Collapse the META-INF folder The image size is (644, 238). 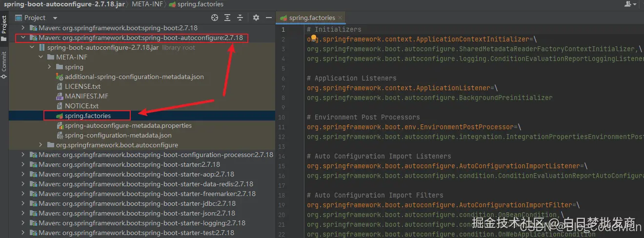[x=40, y=58]
